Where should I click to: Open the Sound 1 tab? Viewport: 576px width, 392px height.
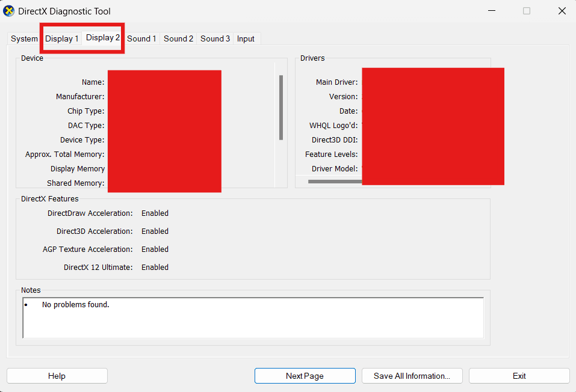click(141, 38)
